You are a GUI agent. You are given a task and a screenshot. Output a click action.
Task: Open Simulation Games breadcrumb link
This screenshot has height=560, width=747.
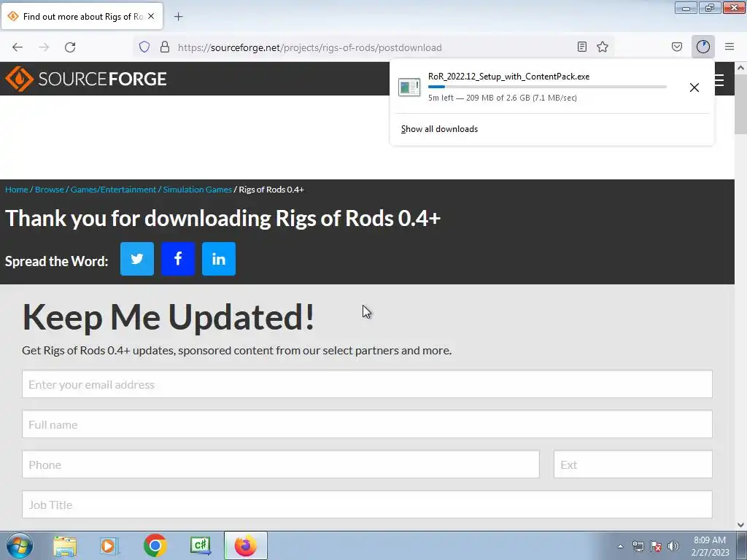pos(197,190)
